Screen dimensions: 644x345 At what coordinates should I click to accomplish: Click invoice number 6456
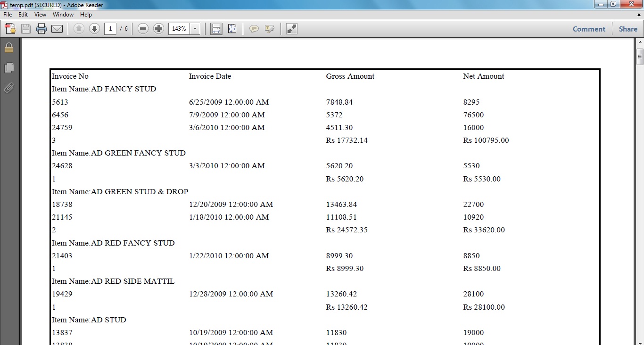pos(60,115)
